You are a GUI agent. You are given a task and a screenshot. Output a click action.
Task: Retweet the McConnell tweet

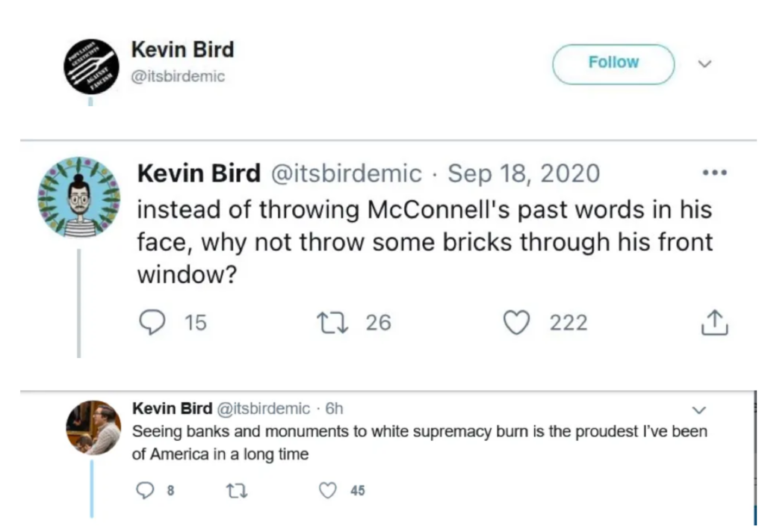coord(332,322)
